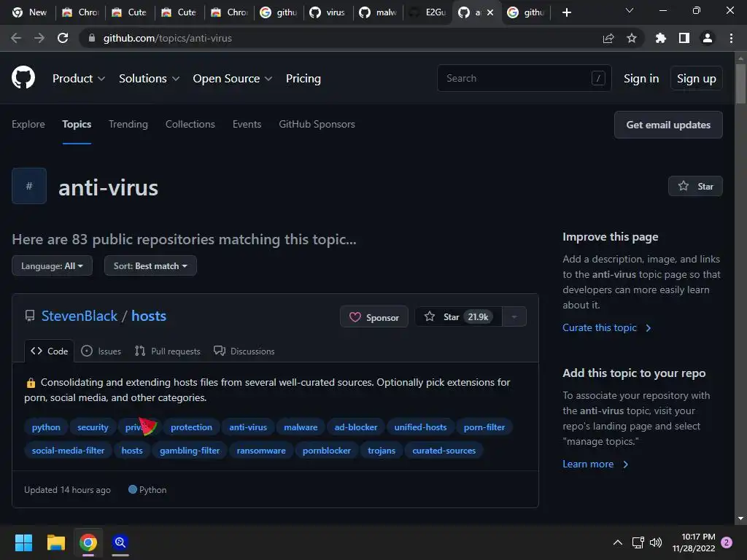The height and width of the screenshot is (560, 747).
Task: Open the notification badge showing 2
Action: [727, 542]
